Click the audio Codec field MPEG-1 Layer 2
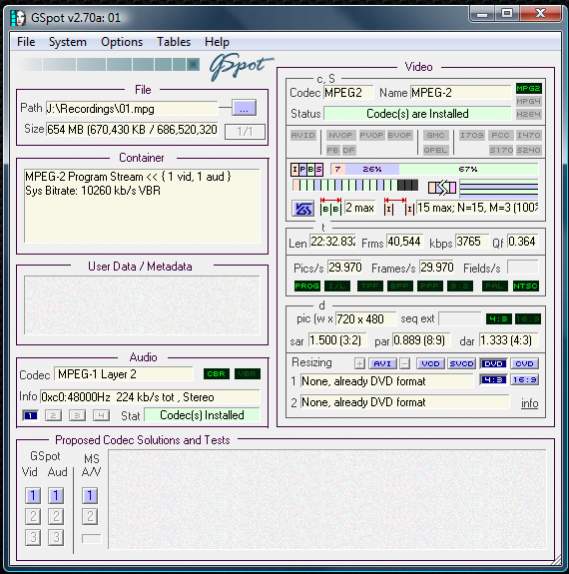 123,374
